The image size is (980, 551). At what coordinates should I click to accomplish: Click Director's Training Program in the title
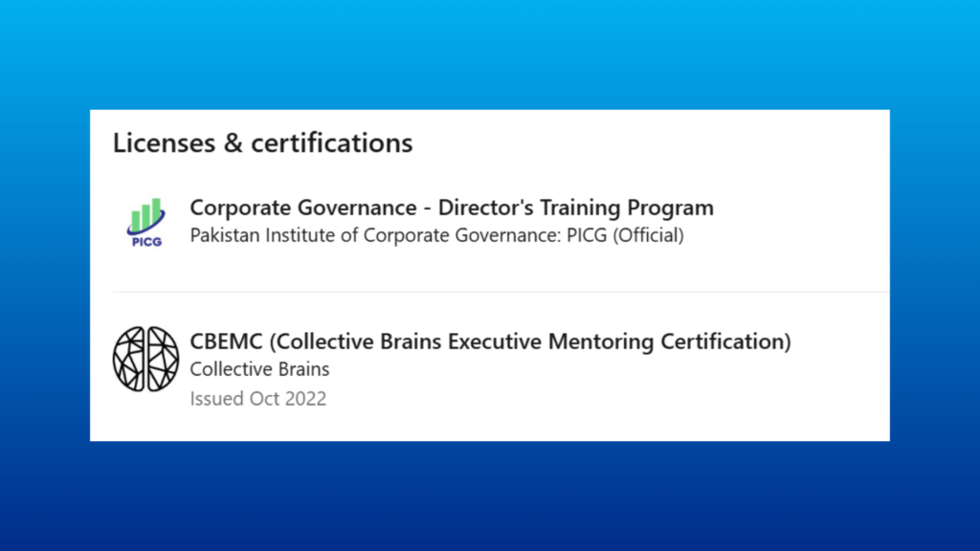point(575,208)
